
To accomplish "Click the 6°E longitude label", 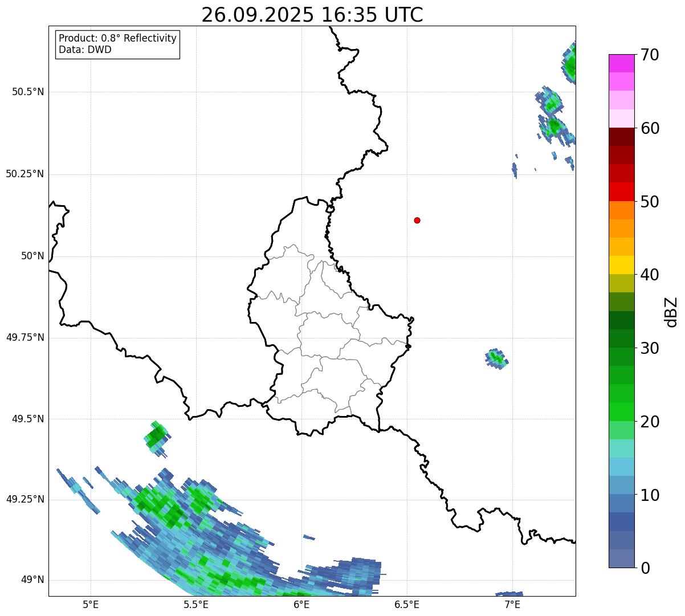I will (301, 605).
